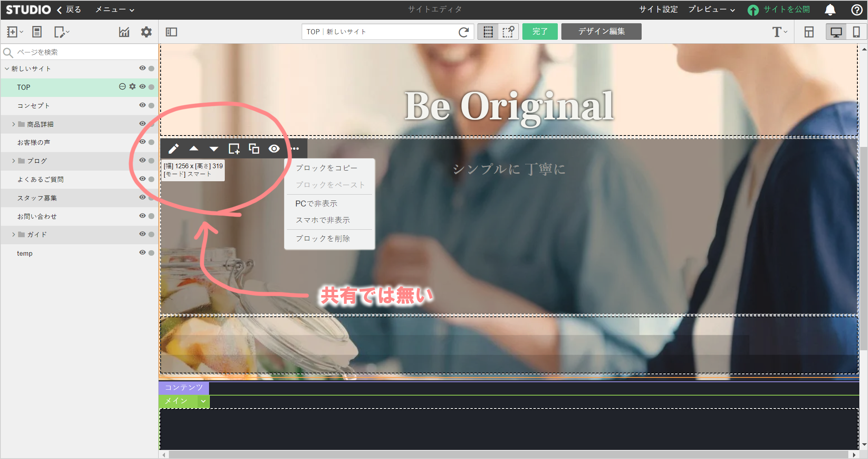Open the メイン area dropdown arrow
The width and height of the screenshot is (868, 459).
[x=203, y=401]
